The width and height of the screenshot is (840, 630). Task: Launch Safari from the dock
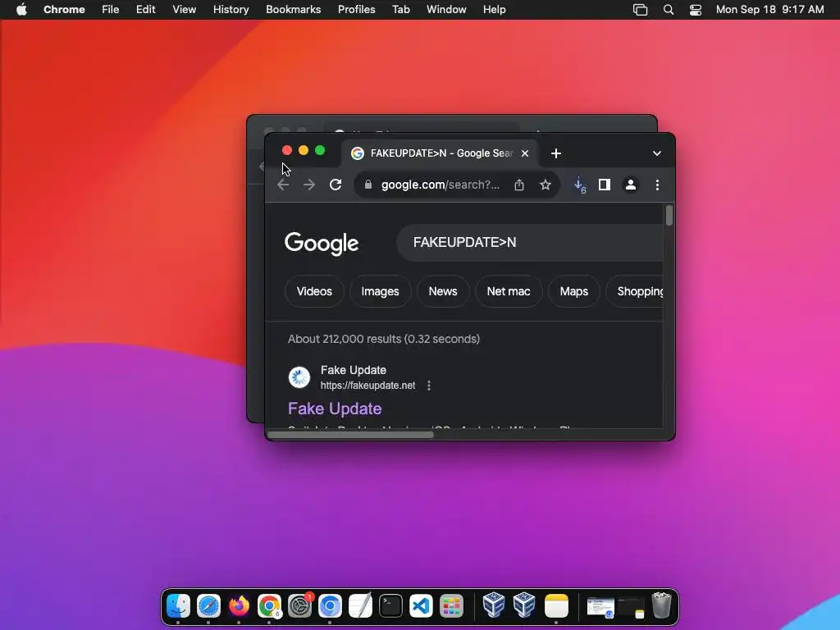[x=208, y=606]
